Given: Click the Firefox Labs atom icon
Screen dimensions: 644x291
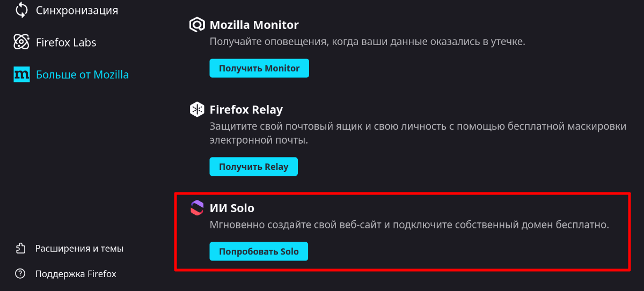Looking at the screenshot, I should click(21, 42).
